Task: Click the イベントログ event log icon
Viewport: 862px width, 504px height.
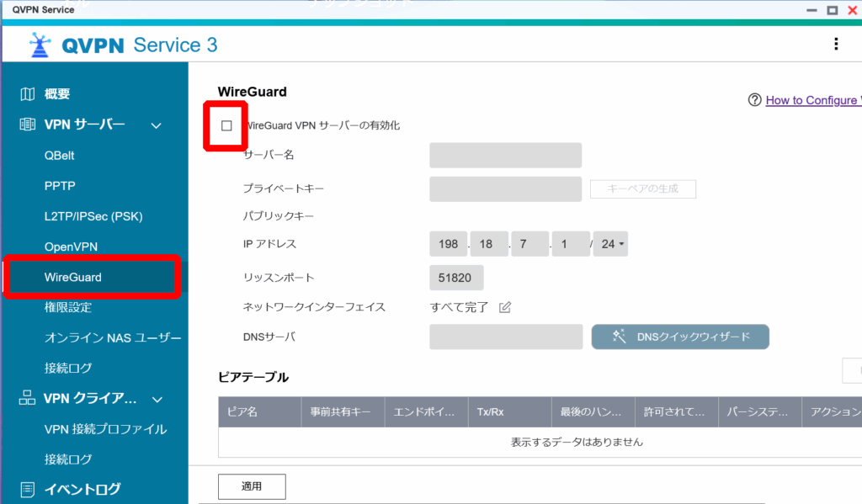Action: 28,489
